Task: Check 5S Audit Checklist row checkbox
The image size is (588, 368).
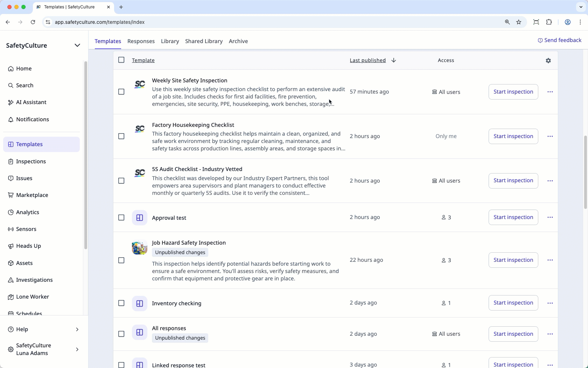Action: (x=121, y=181)
